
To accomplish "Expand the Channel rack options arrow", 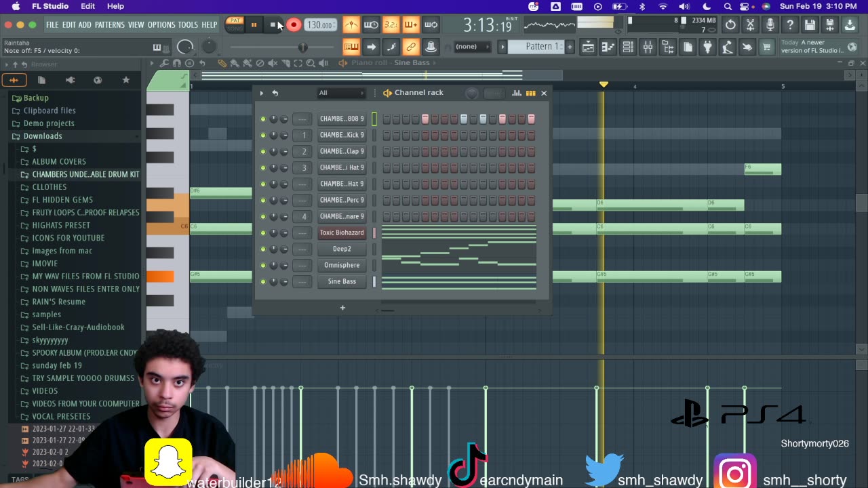I will [261, 93].
